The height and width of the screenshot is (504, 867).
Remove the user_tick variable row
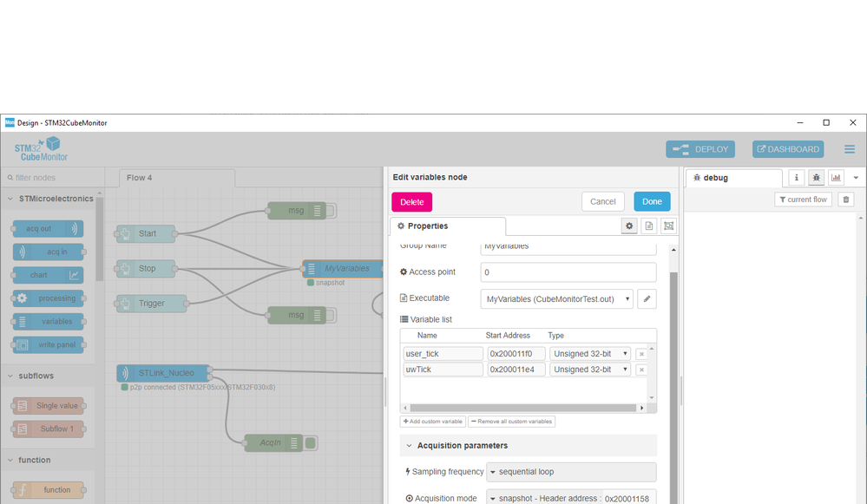coord(641,354)
